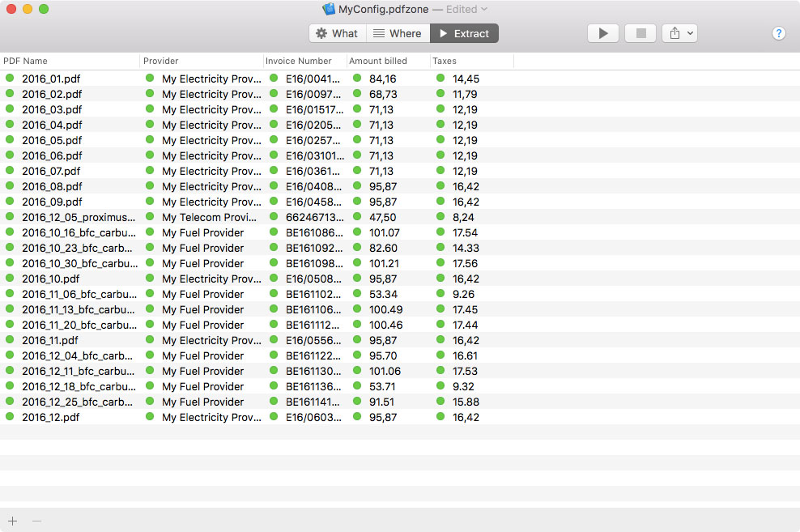Click the MyConfig.pdfzone document icon in title

(329, 10)
